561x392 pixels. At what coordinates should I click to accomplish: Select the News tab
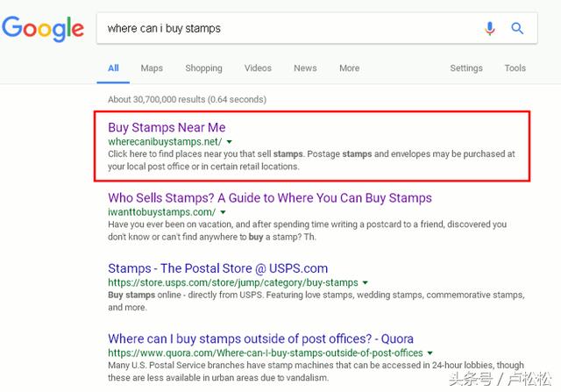pyautogui.click(x=305, y=68)
